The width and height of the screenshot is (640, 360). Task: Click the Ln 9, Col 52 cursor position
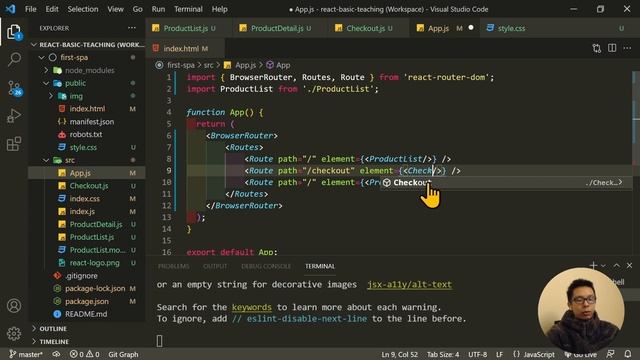(400, 354)
